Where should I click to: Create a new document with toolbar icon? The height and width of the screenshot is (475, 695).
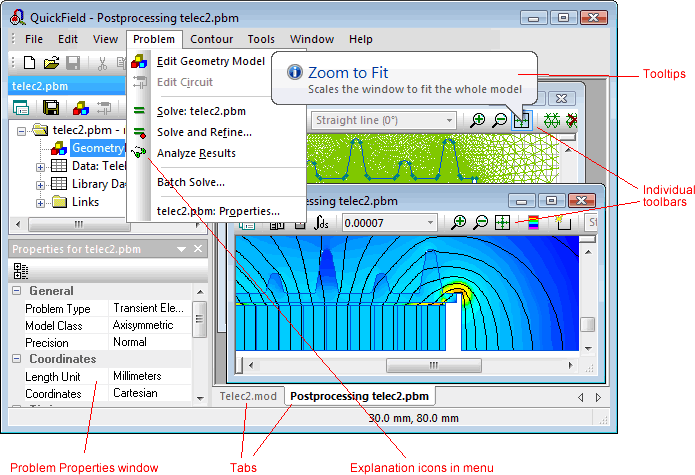pyautogui.click(x=29, y=63)
